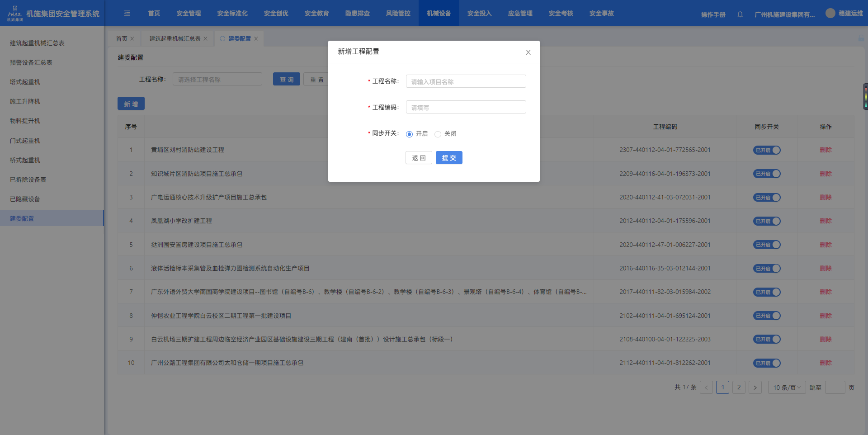The width and height of the screenshot is (868, 435).
Task: Close the 新增工程配置 dialog with X
Action: click(528, 52)
